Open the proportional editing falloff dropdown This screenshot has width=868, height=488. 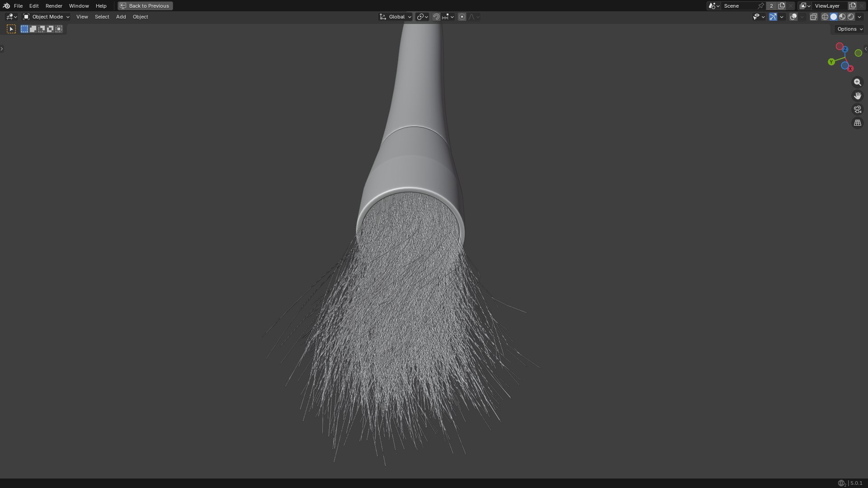[x=474, y=17]
